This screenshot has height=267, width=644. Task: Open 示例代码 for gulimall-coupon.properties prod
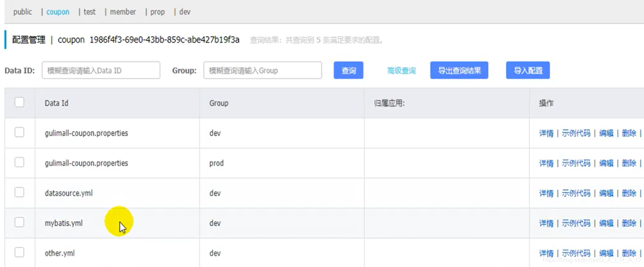576,163
